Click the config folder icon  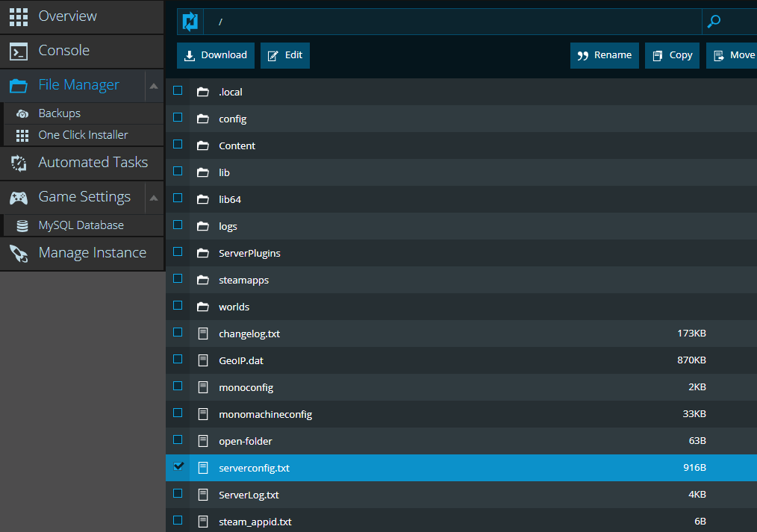[203, 119]
